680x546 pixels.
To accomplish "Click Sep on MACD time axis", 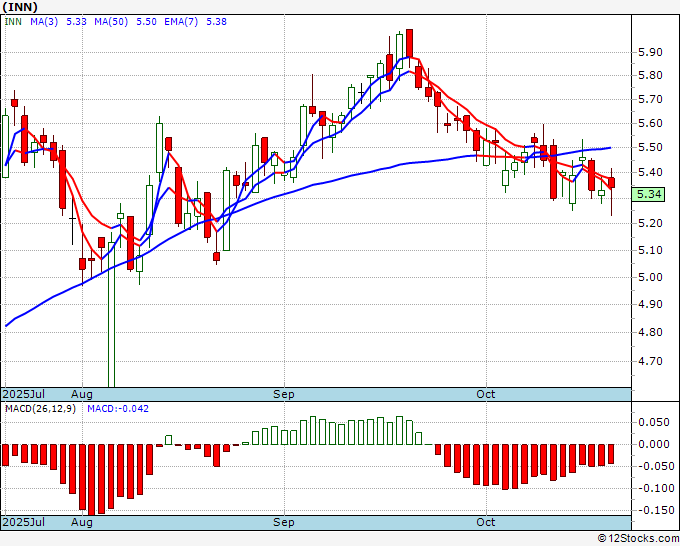I will tap(284, 522).
